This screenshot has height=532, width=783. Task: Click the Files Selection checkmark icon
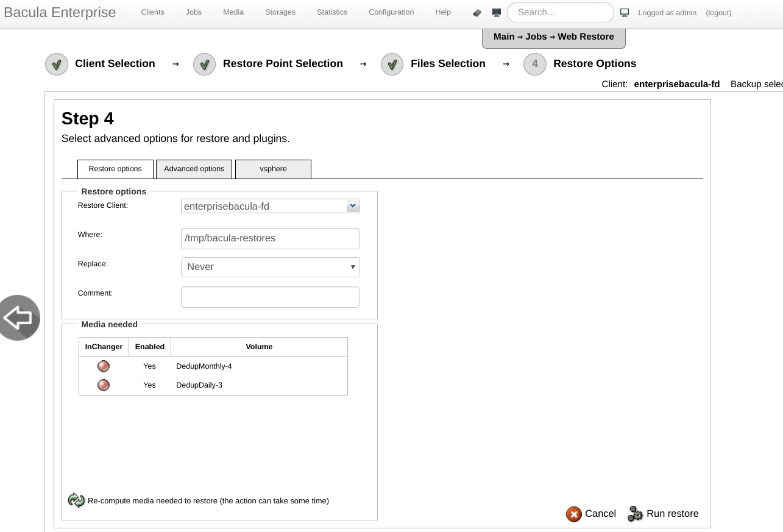tap(392, 64)
